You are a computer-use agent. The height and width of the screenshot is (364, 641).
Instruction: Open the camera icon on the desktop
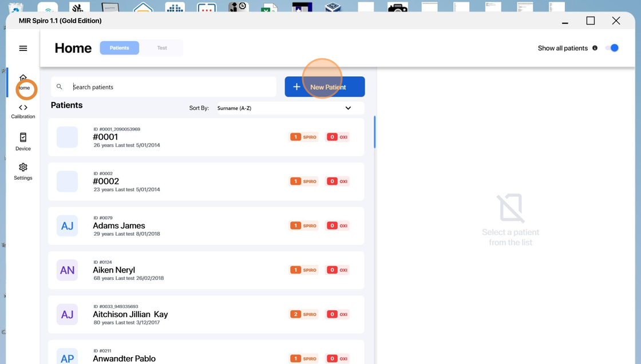pos(397,7)
